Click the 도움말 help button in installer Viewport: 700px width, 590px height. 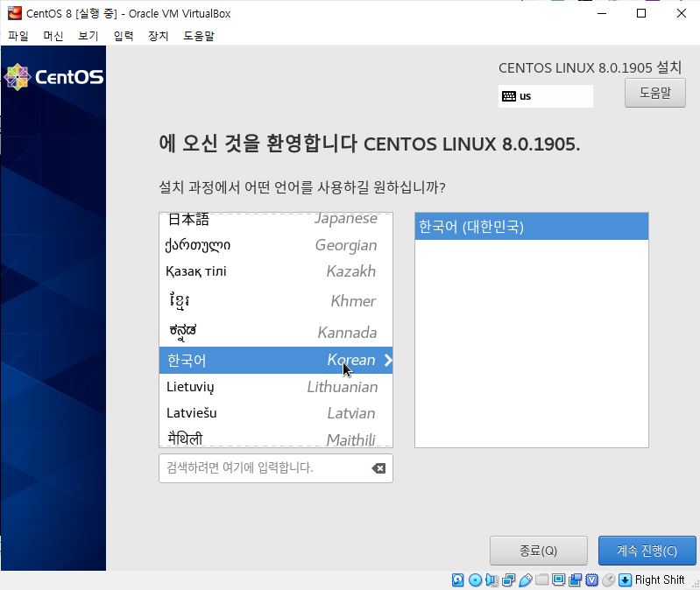click(x=655, y=93)
